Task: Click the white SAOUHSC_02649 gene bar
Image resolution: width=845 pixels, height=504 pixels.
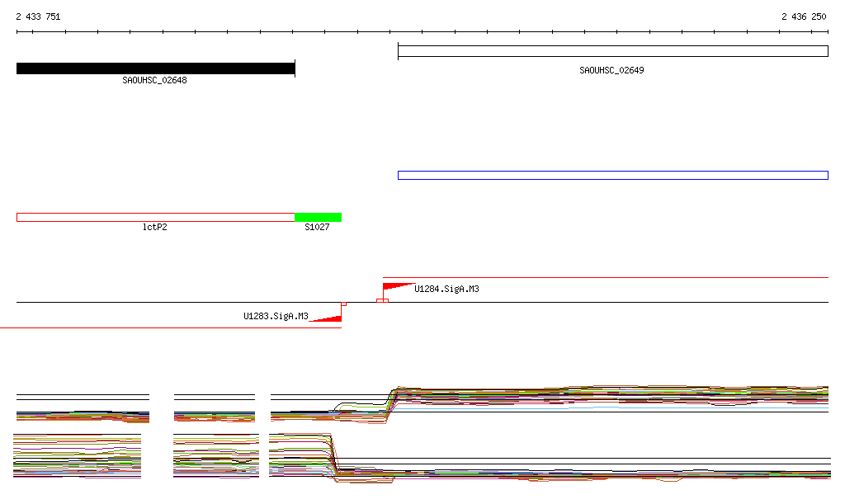Action: point(612,51)
